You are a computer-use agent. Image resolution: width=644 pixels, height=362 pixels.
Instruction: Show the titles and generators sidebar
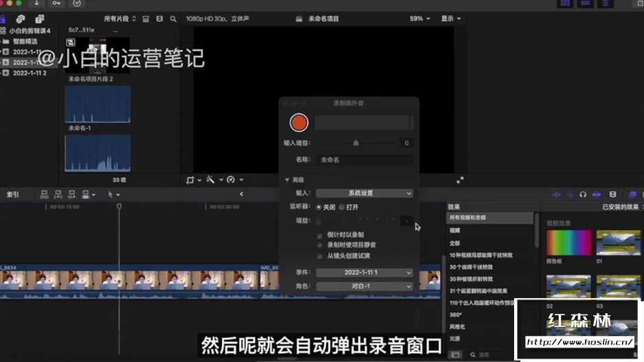(x=40, y=19)
